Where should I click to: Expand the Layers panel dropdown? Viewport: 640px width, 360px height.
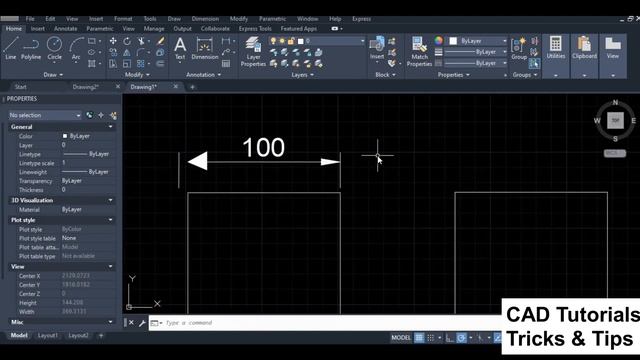[x=302, y=75]
